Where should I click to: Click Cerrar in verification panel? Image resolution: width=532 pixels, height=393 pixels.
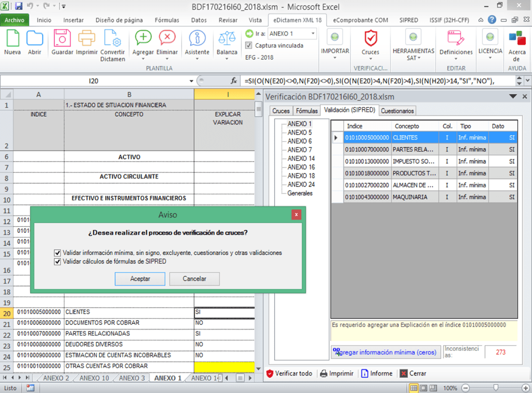(x=413, y=374)
